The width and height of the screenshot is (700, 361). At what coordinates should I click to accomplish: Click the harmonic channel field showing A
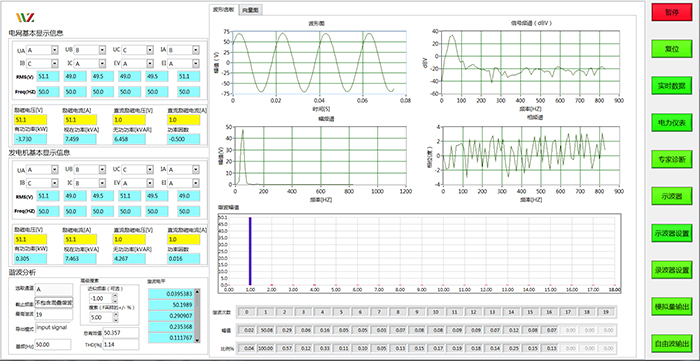pyautogui.click(x=54, y=289)
